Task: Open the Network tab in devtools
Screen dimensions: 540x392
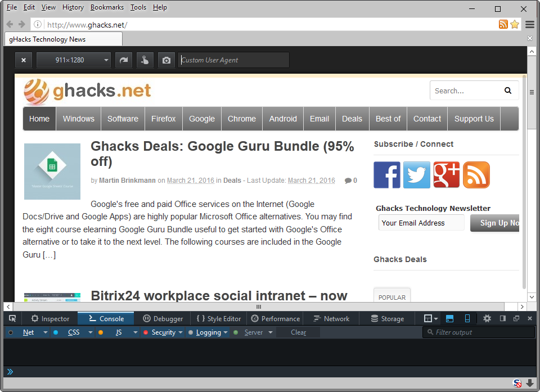Action: (331, 319)
